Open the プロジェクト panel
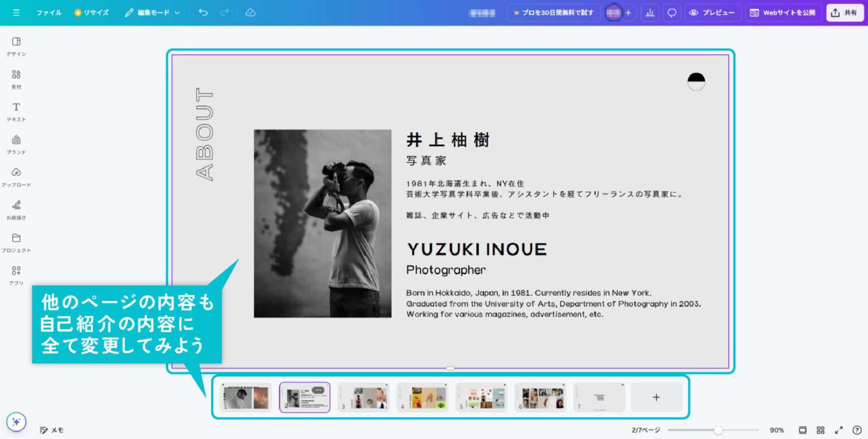Screen dimensions: 868x439 pos(16,242)
